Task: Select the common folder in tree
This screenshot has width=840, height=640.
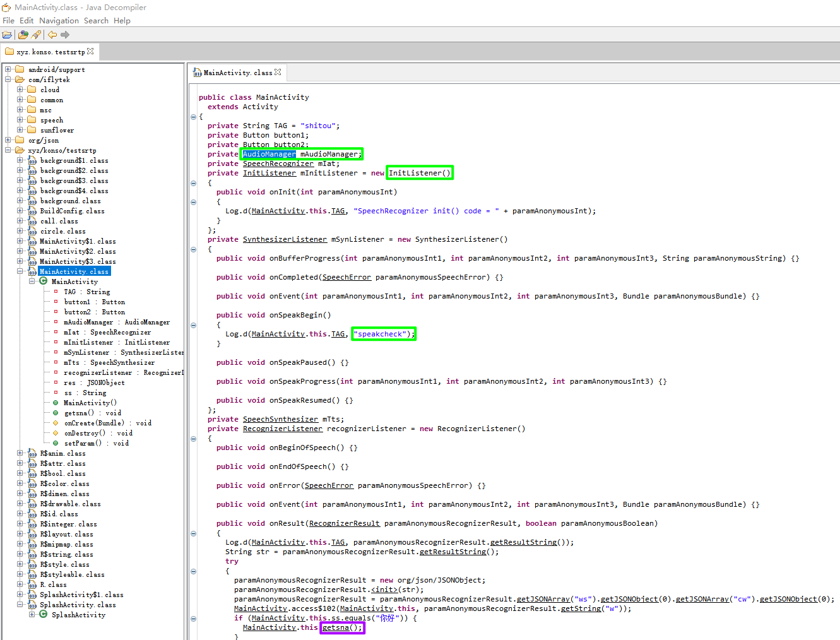Action: pos(52,100)
